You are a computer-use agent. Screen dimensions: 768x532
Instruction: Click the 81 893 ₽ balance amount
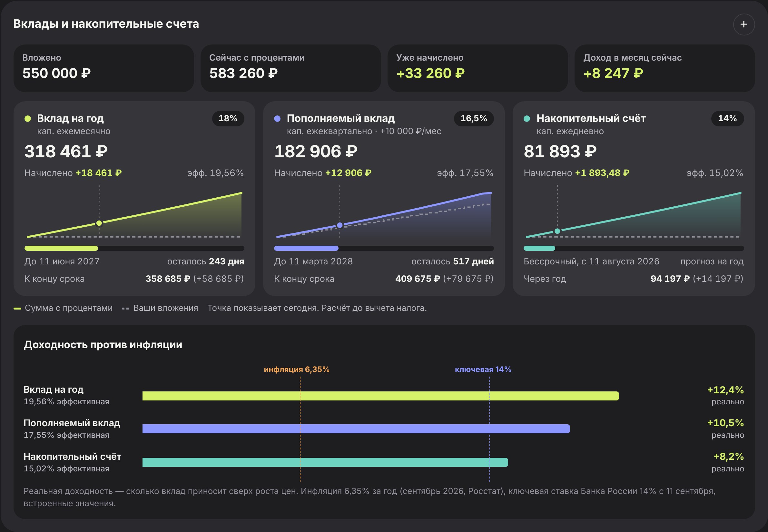click(x=560, y=151)
